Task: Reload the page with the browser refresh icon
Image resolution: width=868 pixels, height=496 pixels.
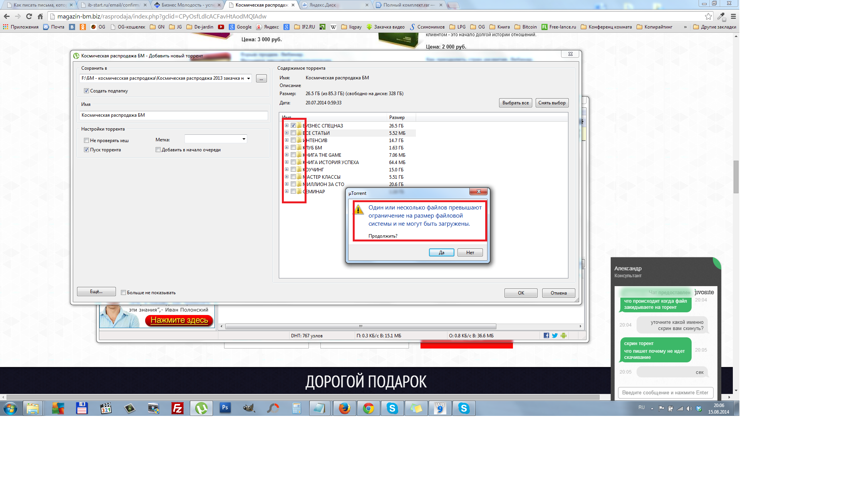Action: click(29, 16)
